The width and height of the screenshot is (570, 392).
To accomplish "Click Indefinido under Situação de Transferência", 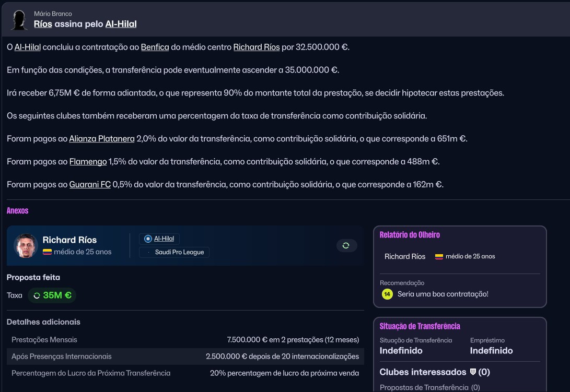I will coord(401,351).
